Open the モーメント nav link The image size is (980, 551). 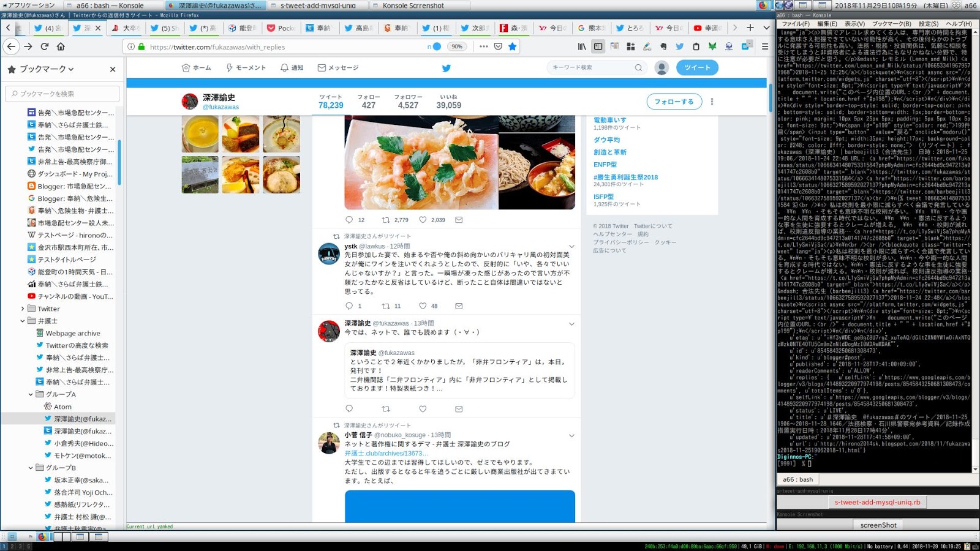point(246,68)
